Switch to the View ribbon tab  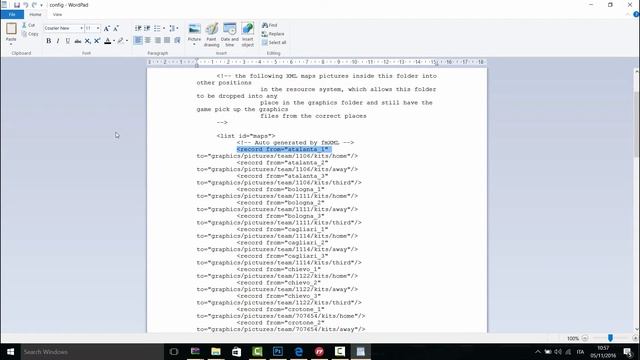point(57,14)
